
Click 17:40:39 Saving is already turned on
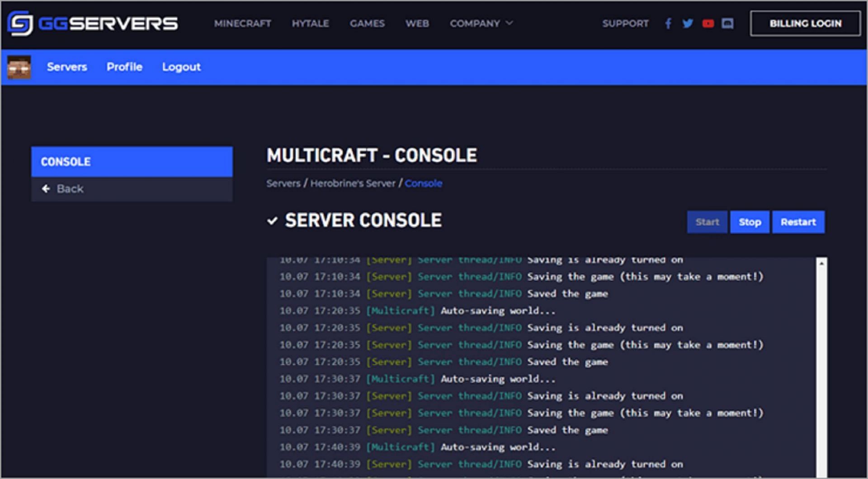pyautogui.click(x=481, y=465)
